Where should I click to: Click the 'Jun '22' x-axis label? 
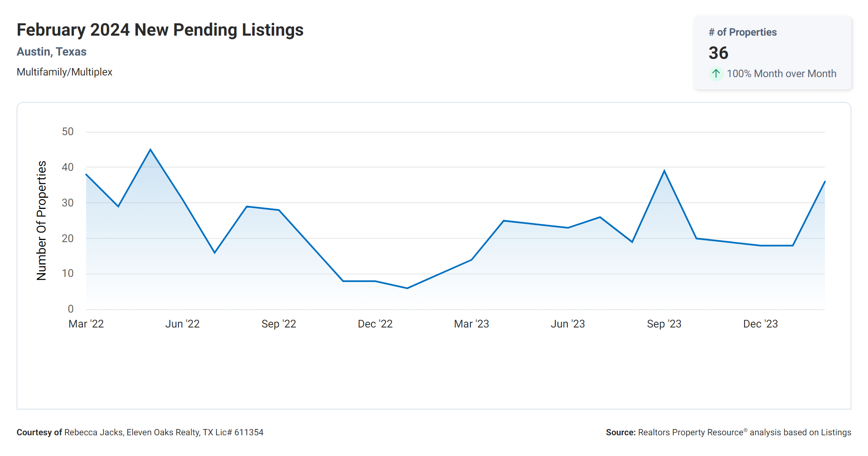tap(182, 324)
